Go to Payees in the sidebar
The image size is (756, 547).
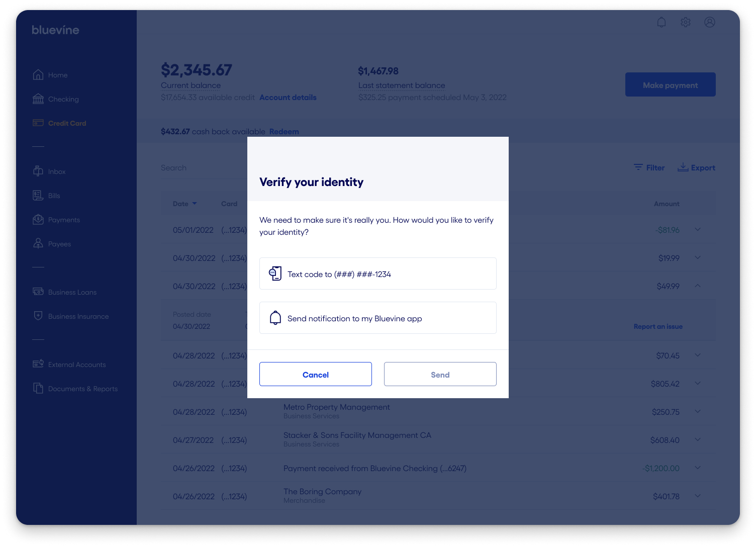(x=59, y=244)
